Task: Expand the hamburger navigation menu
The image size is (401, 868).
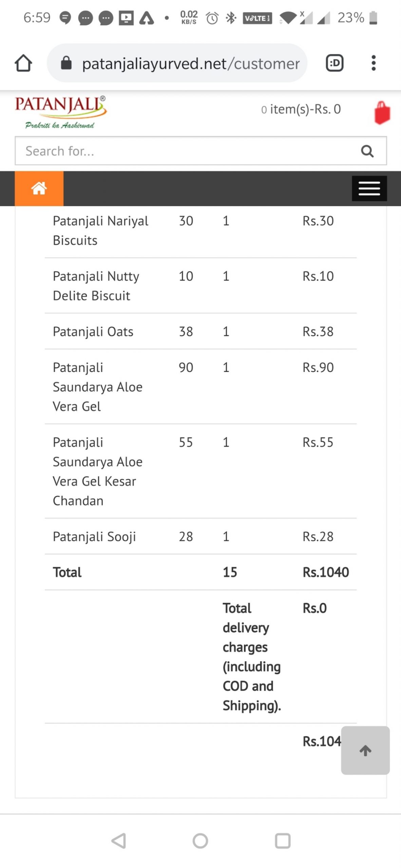Action: point(369,189)
